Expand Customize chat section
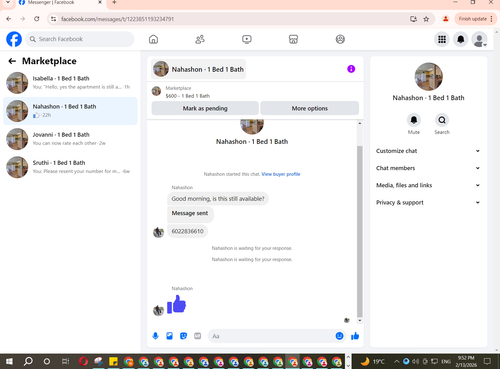The image size is (500, 369). 428,151
